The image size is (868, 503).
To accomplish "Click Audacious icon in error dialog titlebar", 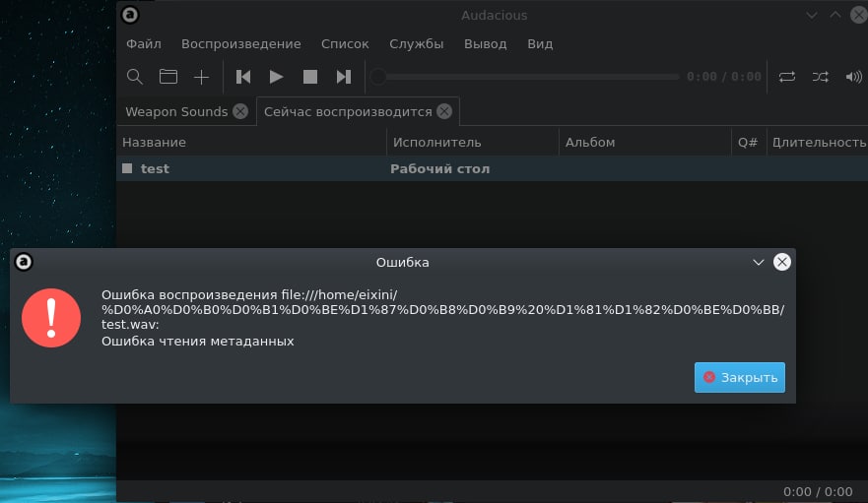I will click(x=24, y=262).
